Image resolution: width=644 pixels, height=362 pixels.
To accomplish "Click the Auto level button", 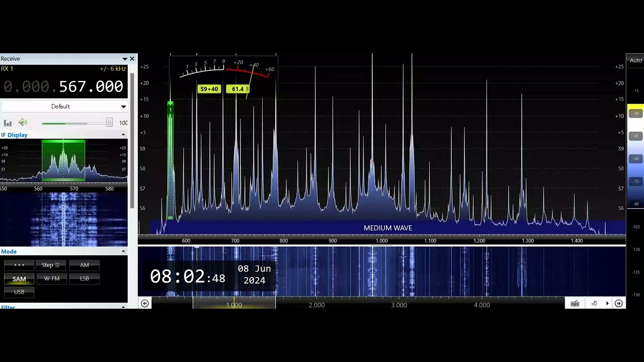I will click(x=635, y=60).
